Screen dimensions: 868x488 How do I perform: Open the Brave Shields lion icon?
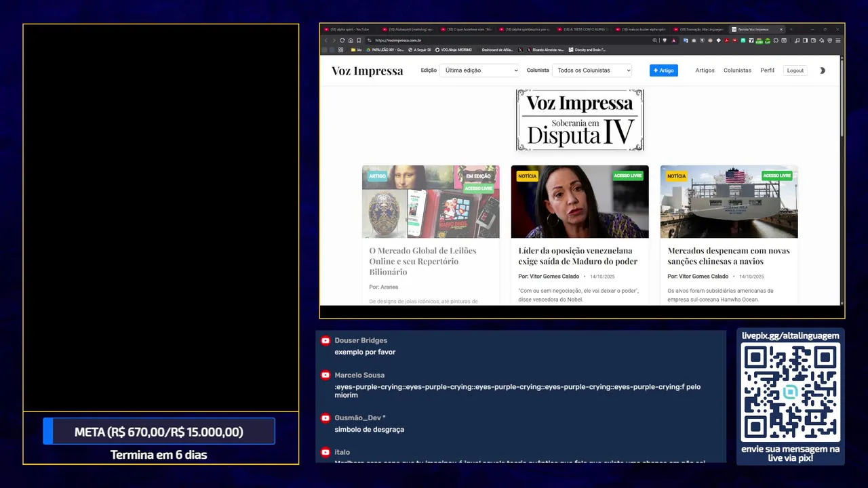click(x=665, y=40)
